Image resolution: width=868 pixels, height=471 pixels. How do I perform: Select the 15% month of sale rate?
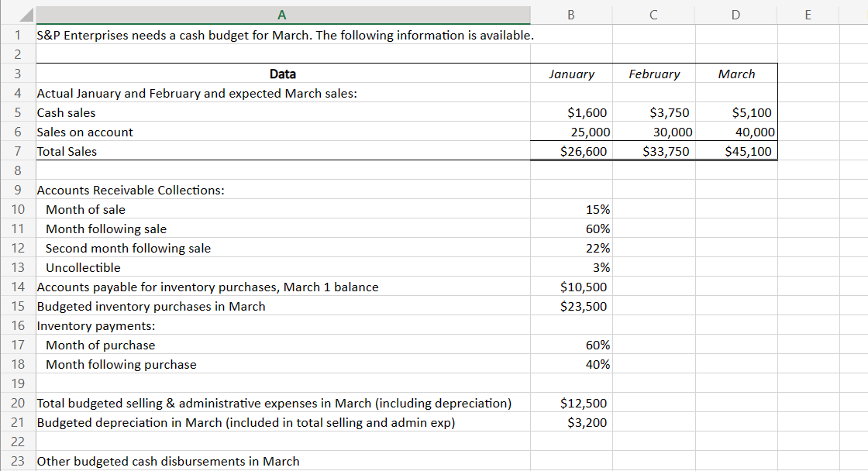(571, 209)
